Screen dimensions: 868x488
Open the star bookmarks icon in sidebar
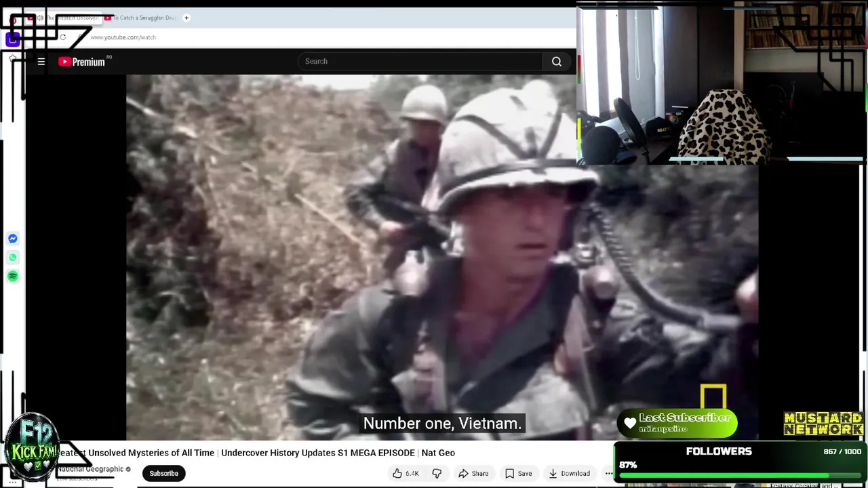(x=12, y=59)
